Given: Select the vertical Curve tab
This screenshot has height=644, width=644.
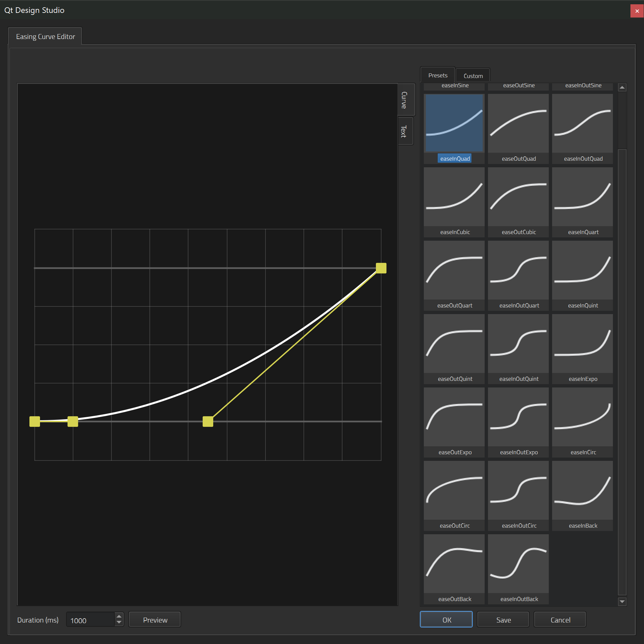Looking at the screenshot, I should pyautogui.click(x=404, y=100).
